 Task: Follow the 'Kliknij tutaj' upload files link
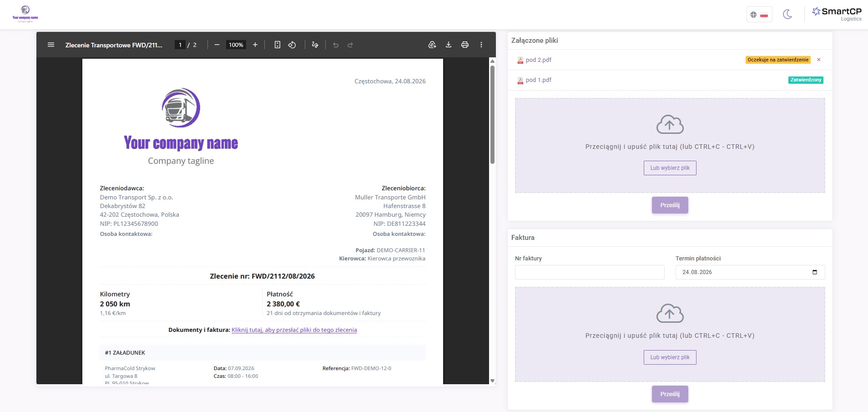pyautogui.click(x=294, y=330)
